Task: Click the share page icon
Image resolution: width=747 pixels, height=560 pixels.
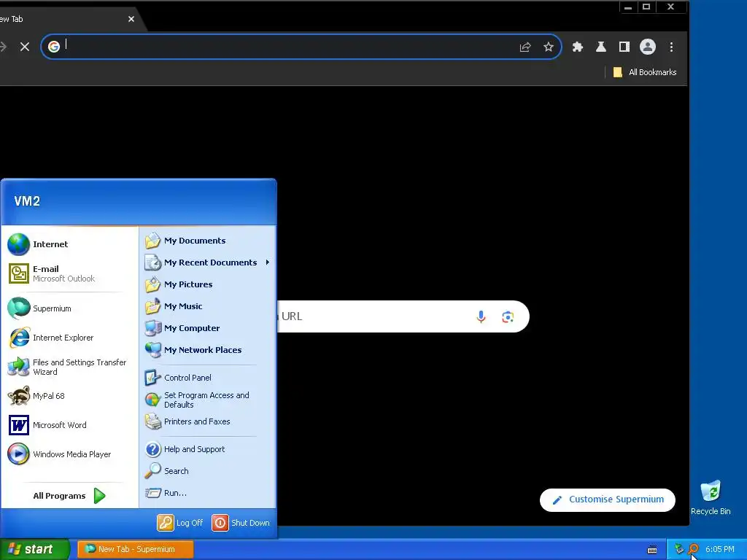Action: pos(525,47)
